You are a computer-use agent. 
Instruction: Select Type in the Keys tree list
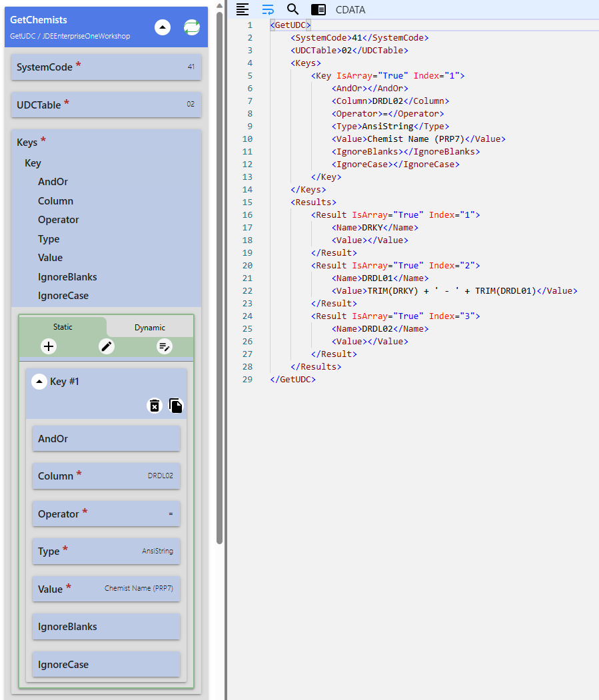[48, 239]
